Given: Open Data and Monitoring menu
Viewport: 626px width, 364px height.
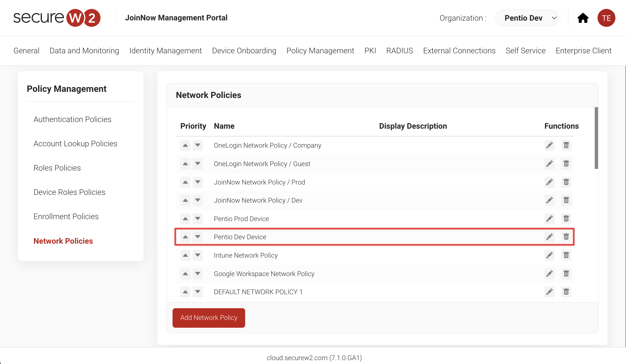Looking at the screenshot, I should coord(84,51).
